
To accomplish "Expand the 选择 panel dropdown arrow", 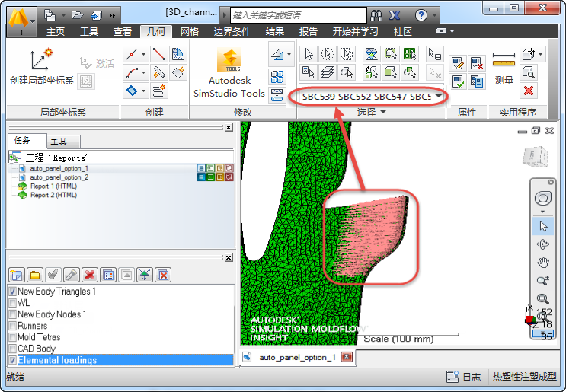I will pyautogui.click(x=383, y=112).
